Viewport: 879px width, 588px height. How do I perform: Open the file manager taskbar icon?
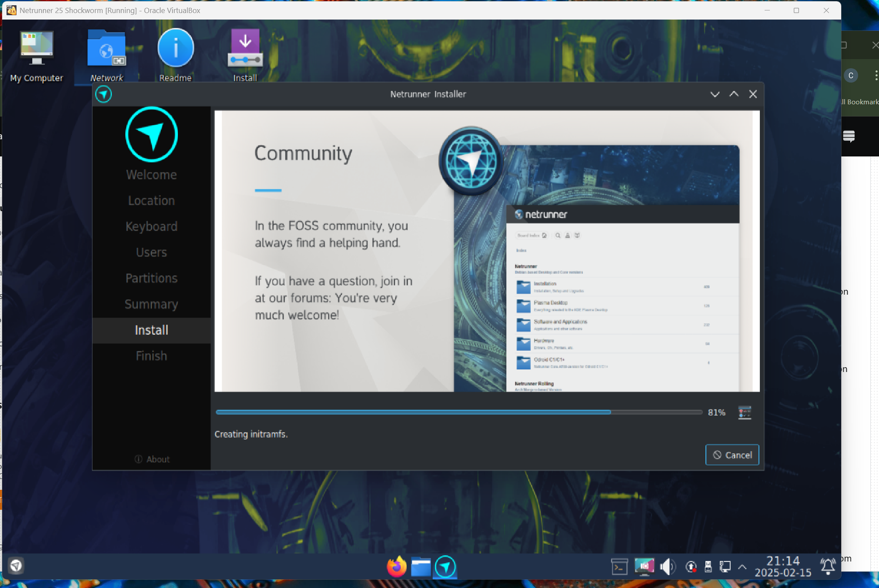tap(421, 566)
